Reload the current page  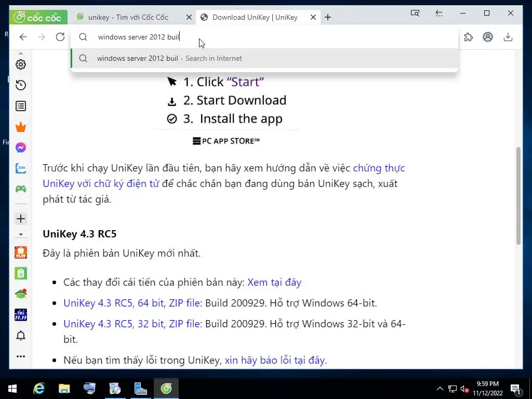(x=60, y=37)
